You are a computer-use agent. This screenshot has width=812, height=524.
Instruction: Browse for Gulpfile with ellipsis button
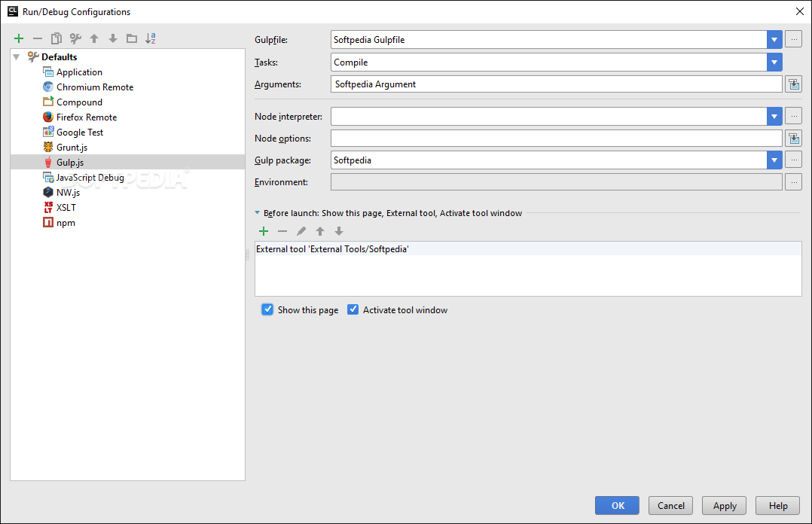793,39
